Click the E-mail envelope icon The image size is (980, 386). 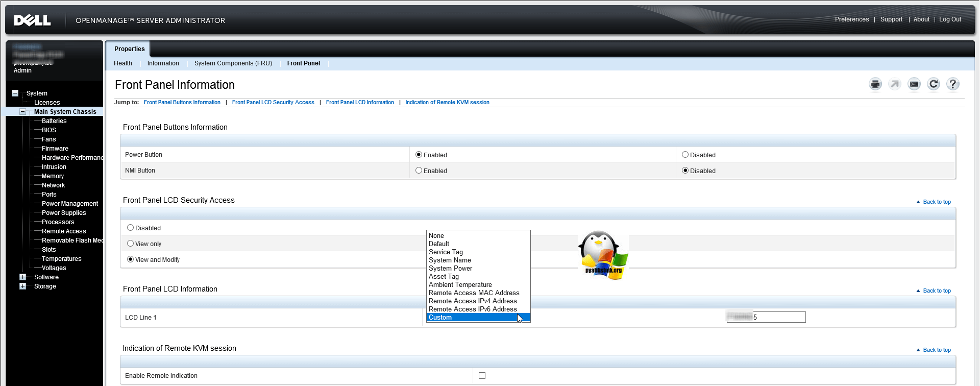click(914, 84)
